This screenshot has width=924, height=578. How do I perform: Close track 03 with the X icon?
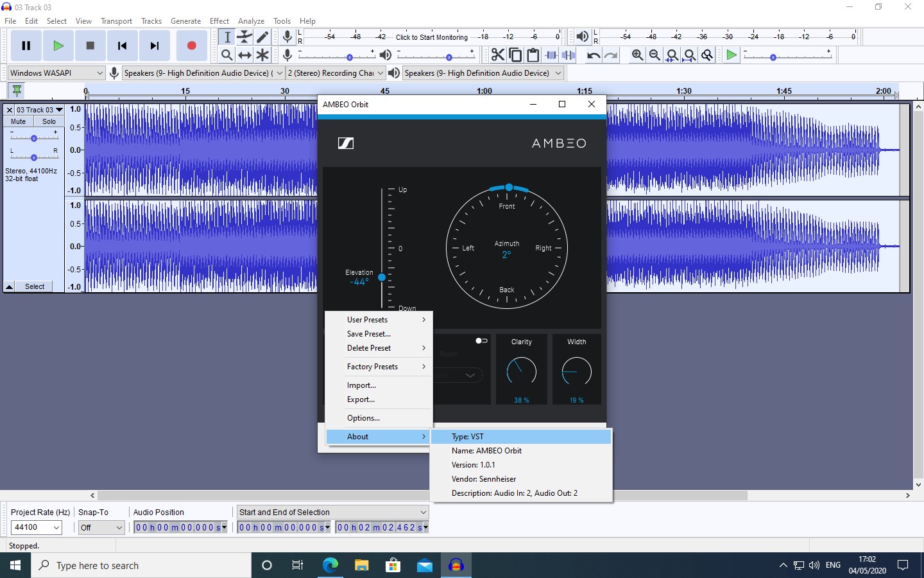(9, 110)
